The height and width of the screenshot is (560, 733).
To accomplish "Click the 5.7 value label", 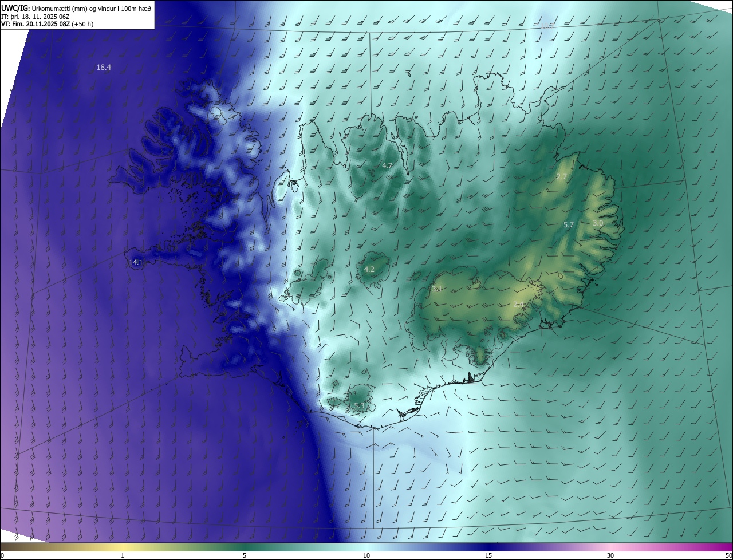I will 569,225.
